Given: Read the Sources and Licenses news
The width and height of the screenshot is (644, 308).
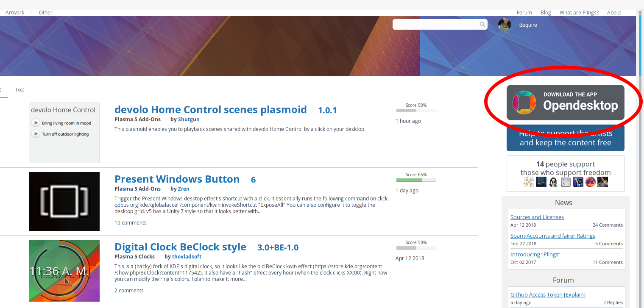Looking at the screenshot, I should tap(537, 217).
